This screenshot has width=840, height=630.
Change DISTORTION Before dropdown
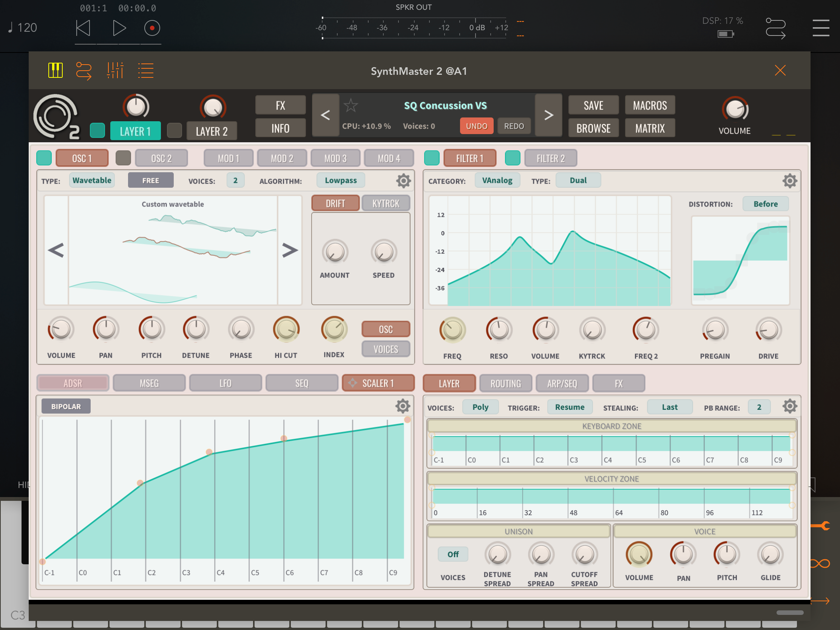point(765,204)
